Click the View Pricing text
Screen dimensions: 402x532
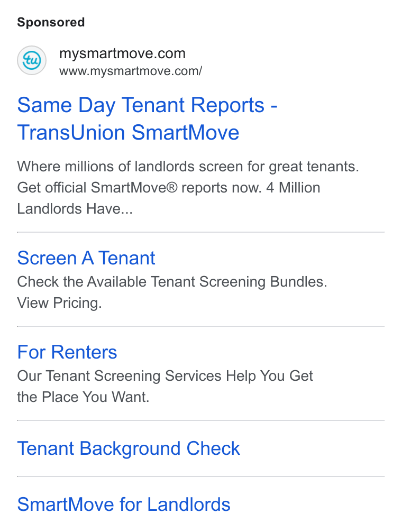[x=59, y=302]
